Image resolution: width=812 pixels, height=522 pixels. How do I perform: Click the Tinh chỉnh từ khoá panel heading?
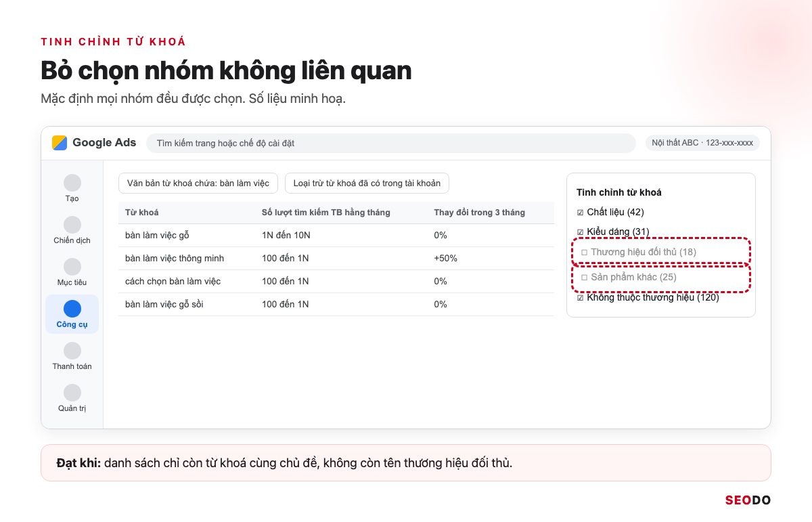(x=619, y=192)
